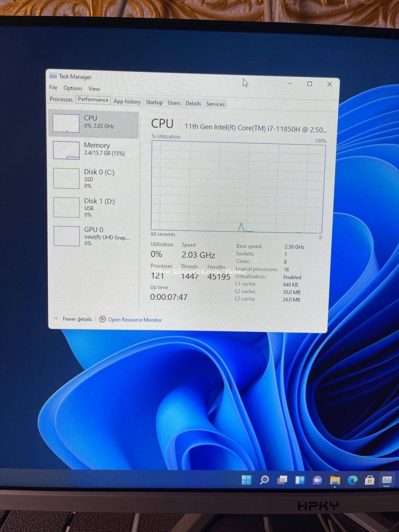Click the L3 cache value '24.0 MB'
399x532 pixels.
coord(291,299)
